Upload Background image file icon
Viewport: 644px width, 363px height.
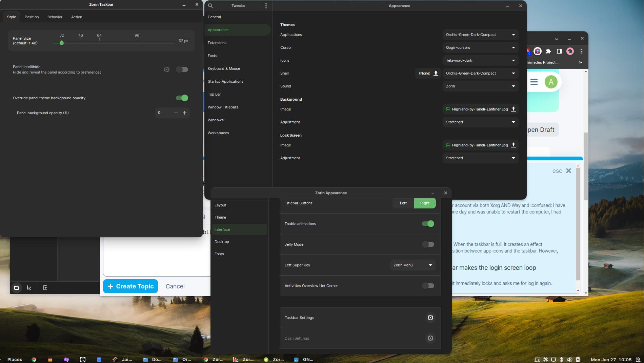pos(514,109)
